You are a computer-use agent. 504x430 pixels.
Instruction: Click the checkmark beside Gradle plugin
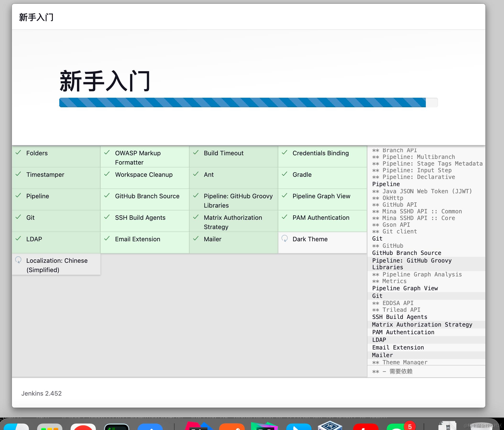coord(284,174)
